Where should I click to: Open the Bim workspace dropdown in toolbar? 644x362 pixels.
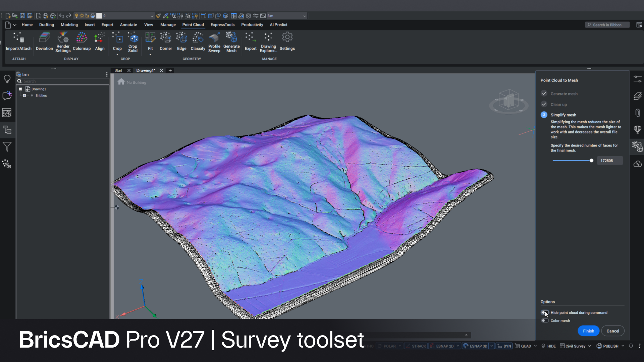point(287,16)
